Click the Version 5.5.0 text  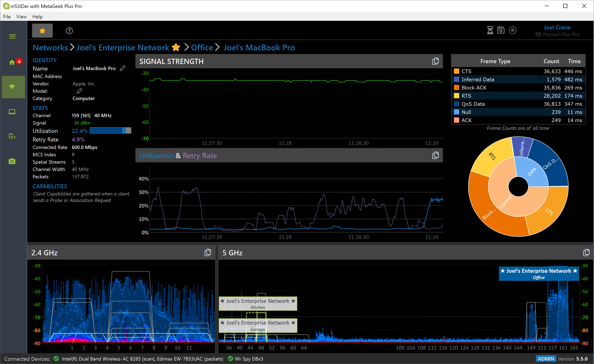(573, 359)
